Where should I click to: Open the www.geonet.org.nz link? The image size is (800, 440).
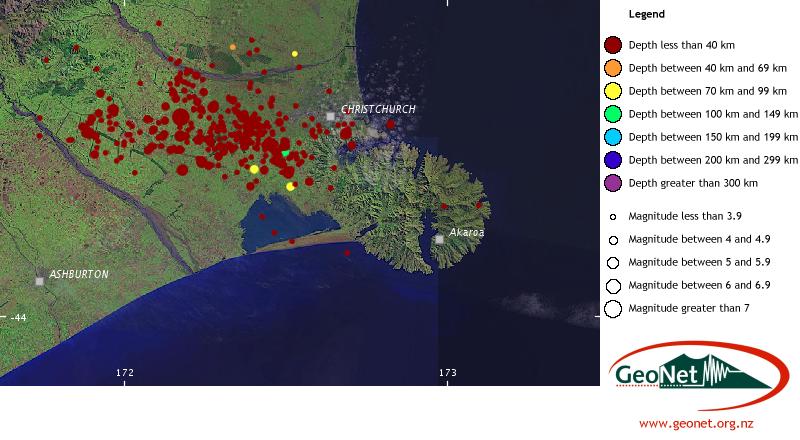tap(696, 424)
